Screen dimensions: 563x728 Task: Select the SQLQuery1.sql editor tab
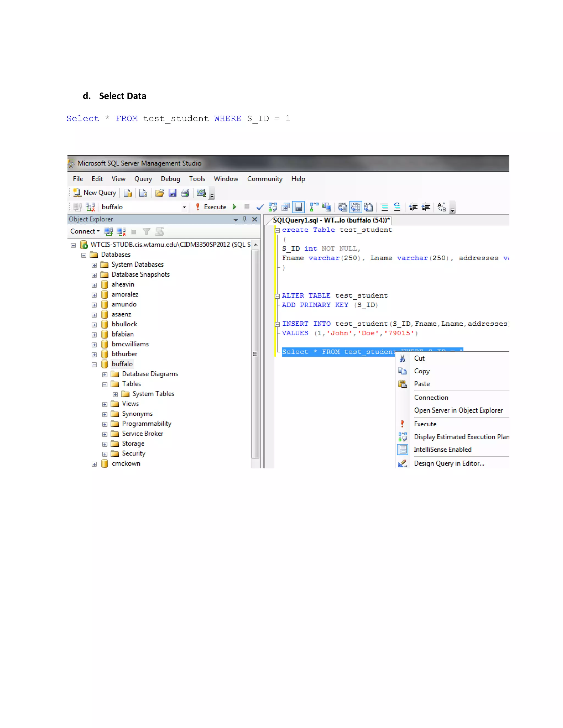(331, 220)
